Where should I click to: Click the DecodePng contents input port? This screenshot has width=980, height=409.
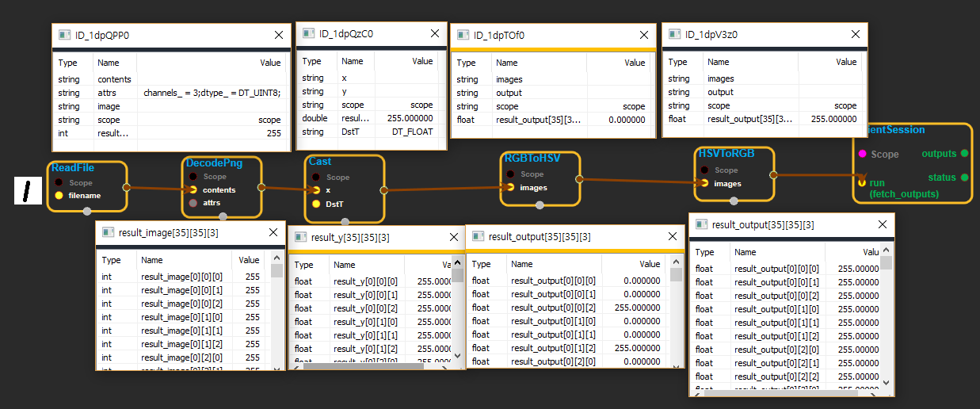193,189
